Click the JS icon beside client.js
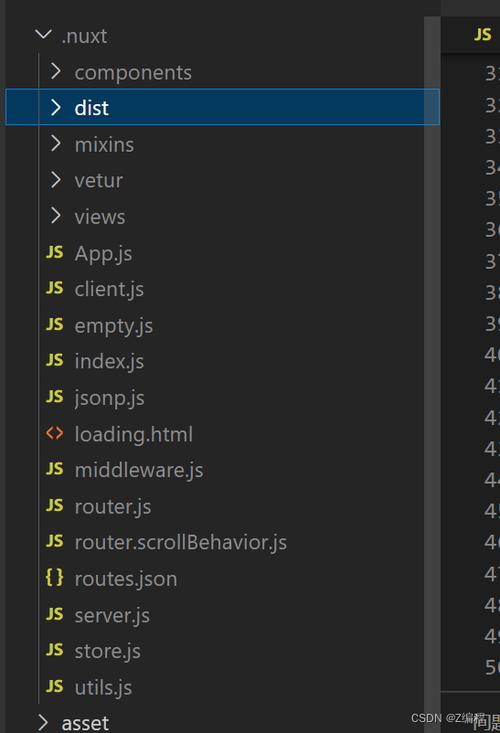The height and width of the screenshot is (733, 500). (x=55, y=288)
